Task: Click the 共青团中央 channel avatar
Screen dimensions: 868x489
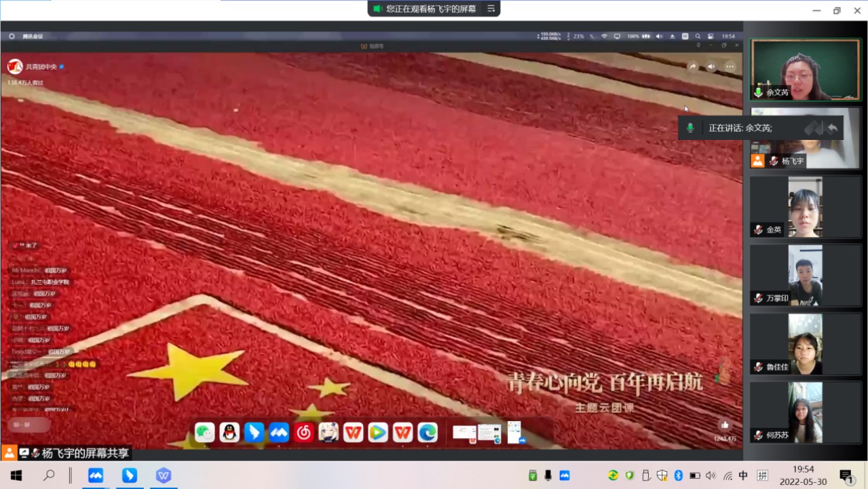Action: click(x=15, y=67)
